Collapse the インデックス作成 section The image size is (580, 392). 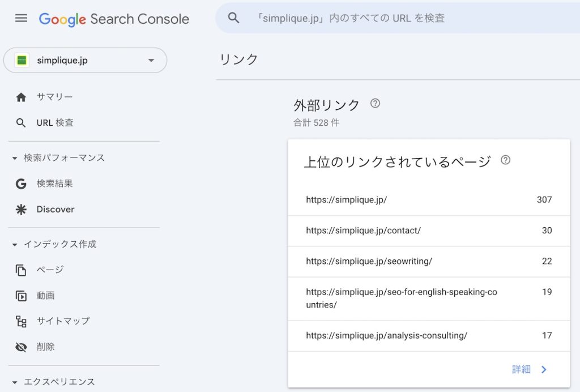tap(15, 245)
